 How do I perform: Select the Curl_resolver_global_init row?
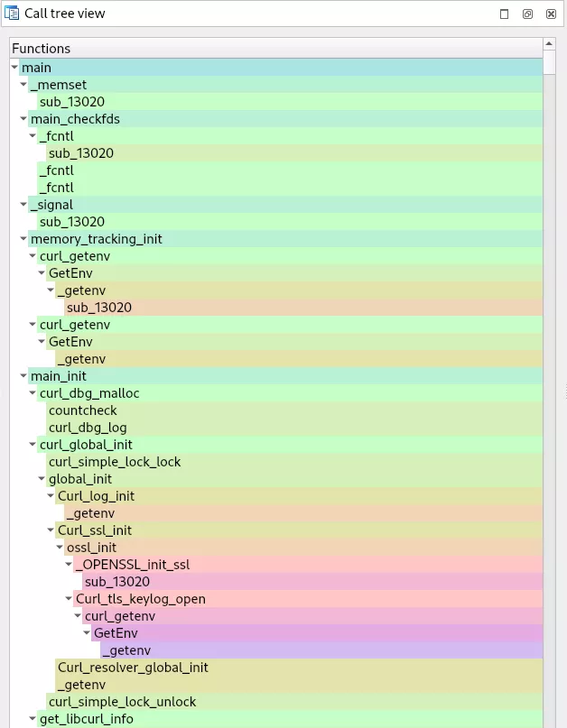[299, 668]
